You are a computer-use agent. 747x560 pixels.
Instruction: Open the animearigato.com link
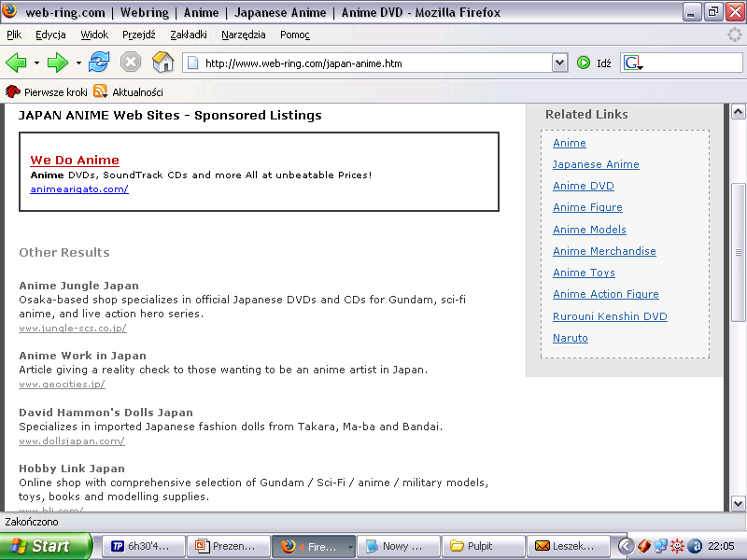pos(79,189)
